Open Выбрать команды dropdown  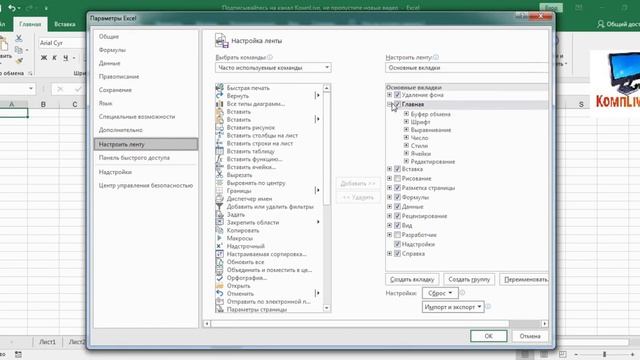[273, 68]
